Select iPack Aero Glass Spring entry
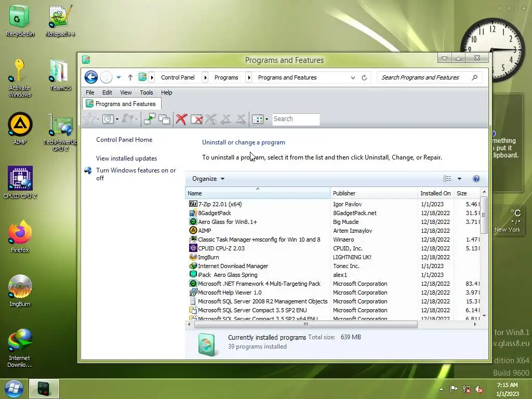The image size is (532, 399). click(228, 275)
